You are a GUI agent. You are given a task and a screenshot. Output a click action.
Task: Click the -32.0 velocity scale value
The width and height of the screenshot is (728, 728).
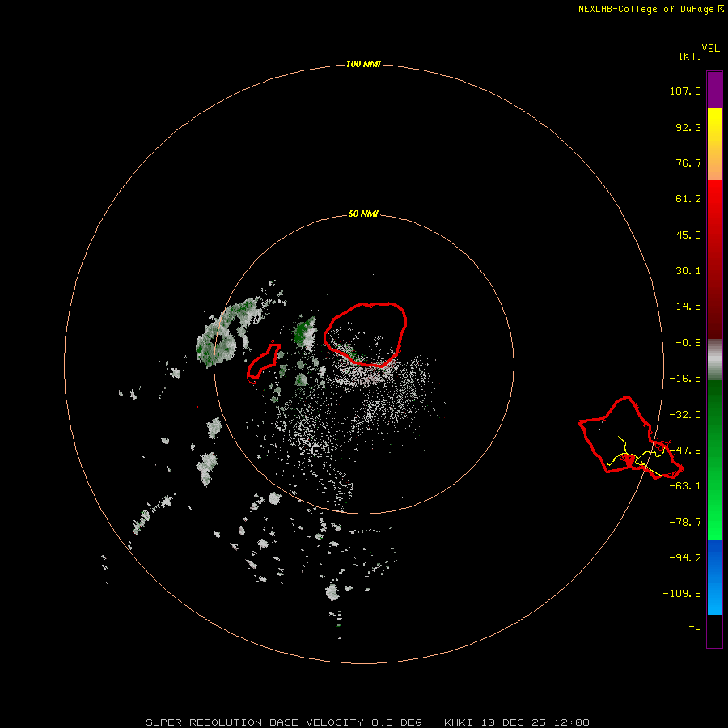pos(685,415)
